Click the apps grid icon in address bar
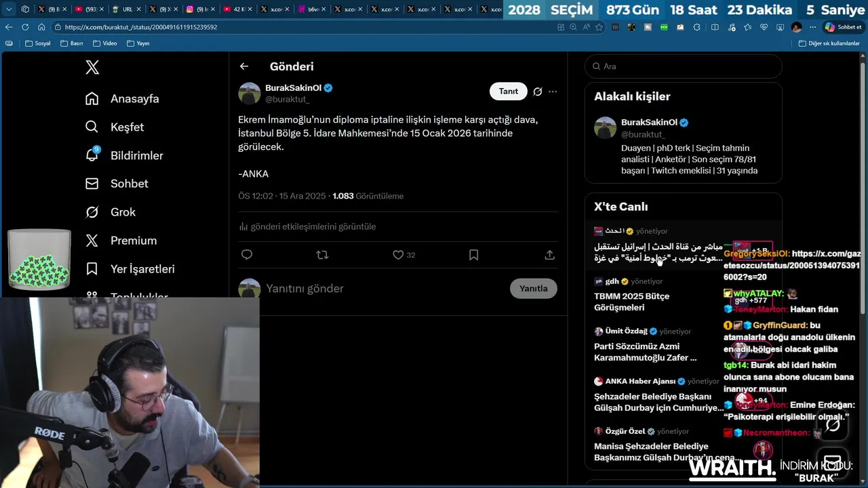This screenshot has height=488, width=868. 561,27
